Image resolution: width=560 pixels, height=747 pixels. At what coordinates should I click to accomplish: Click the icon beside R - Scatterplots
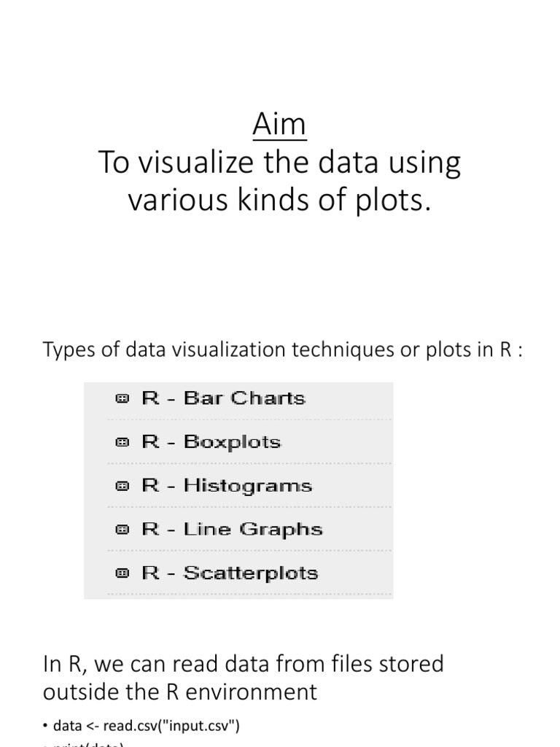coord(122,573)
